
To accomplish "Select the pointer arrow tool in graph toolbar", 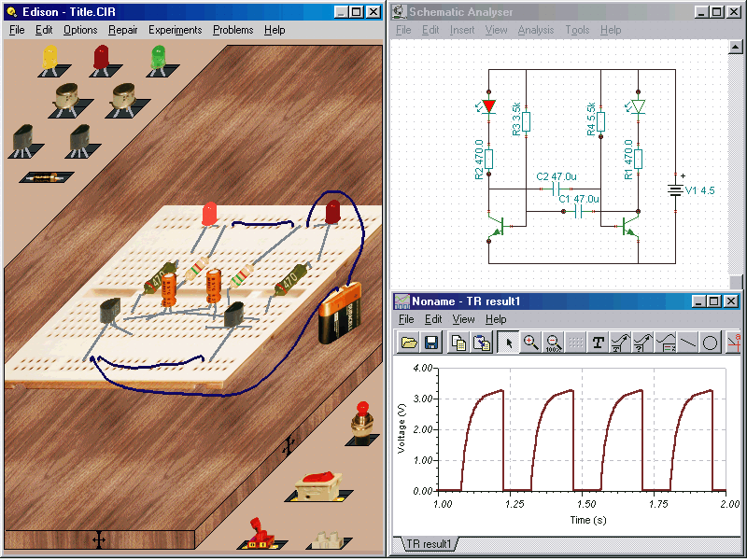I will click(x=509, y=343).
